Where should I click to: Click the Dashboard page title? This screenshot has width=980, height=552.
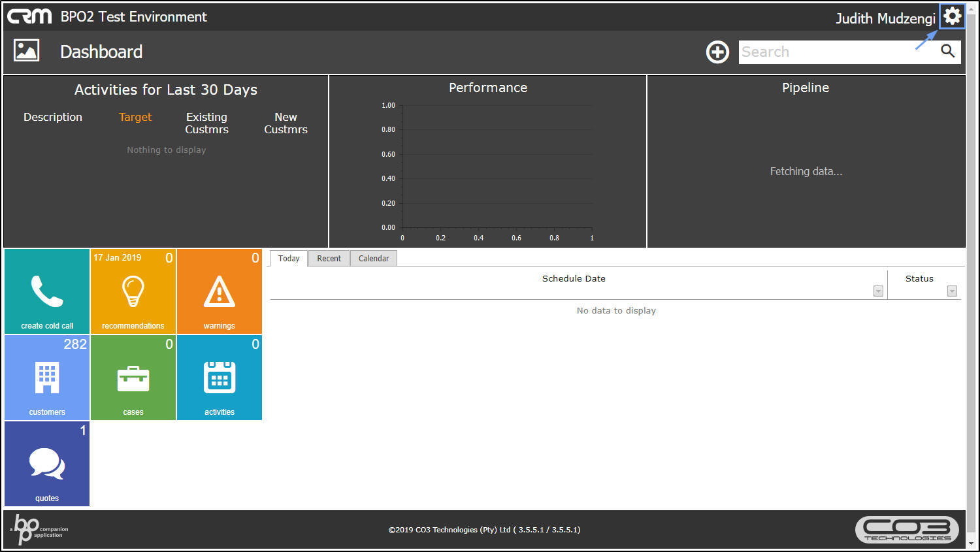point(101,52)
